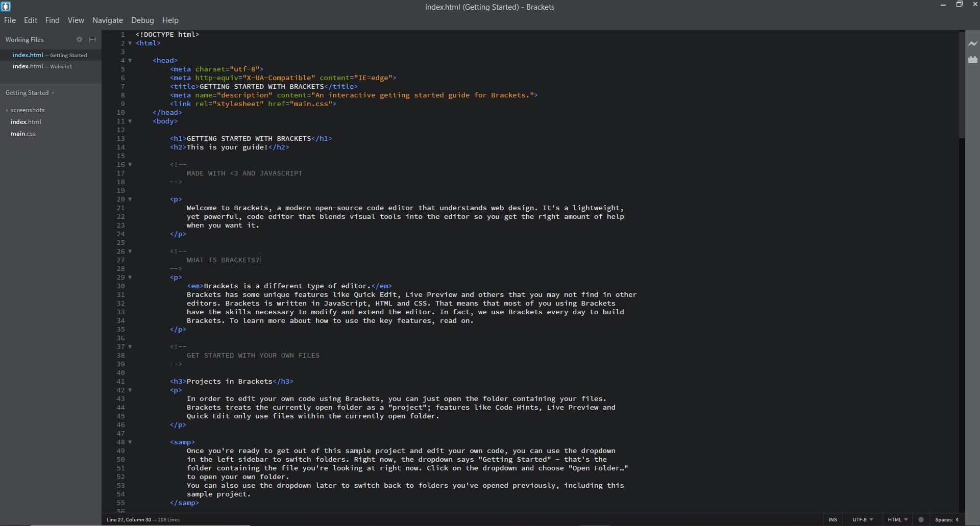Click line number 41 in the gutter
The image size is (980, 526).
click(121, 382)
